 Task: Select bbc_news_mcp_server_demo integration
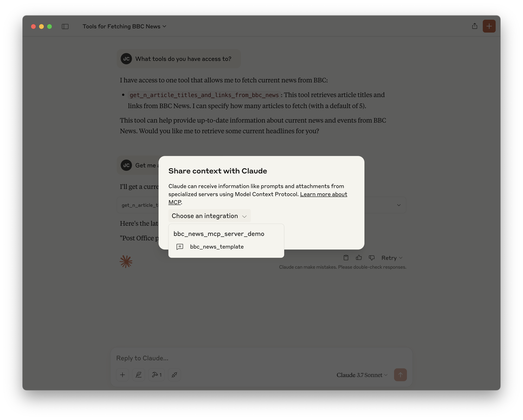(x=219, y=234)
